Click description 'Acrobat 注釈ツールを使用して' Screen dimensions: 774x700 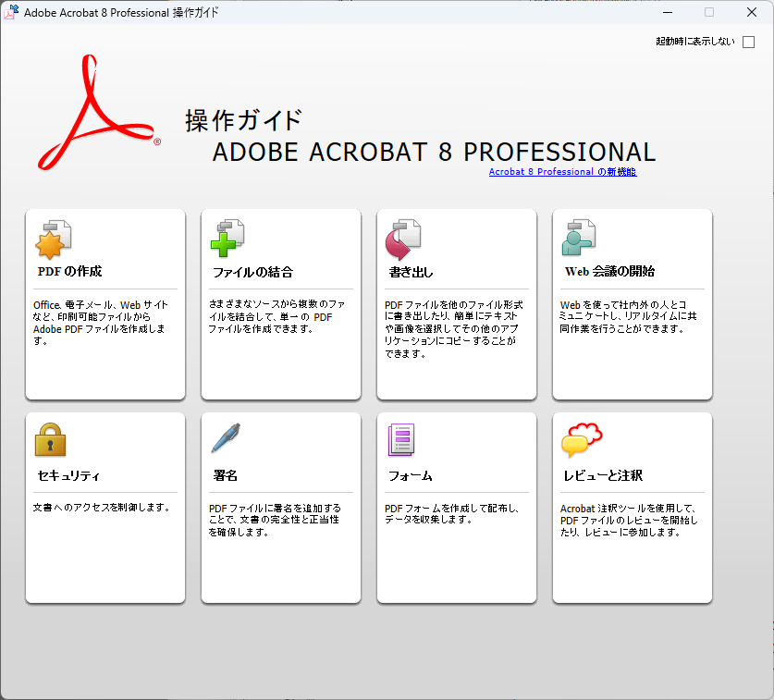coord(629,520)
